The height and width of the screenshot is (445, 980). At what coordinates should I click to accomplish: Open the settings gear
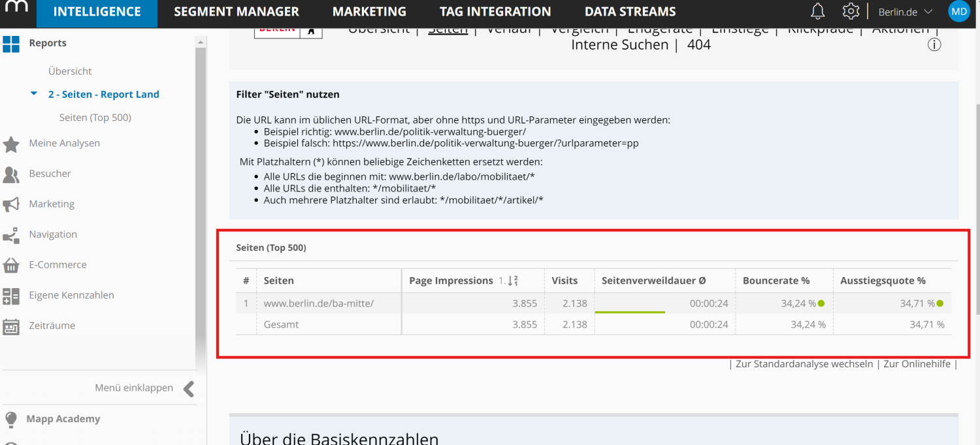pyautogui.click(x=851, y=11)
